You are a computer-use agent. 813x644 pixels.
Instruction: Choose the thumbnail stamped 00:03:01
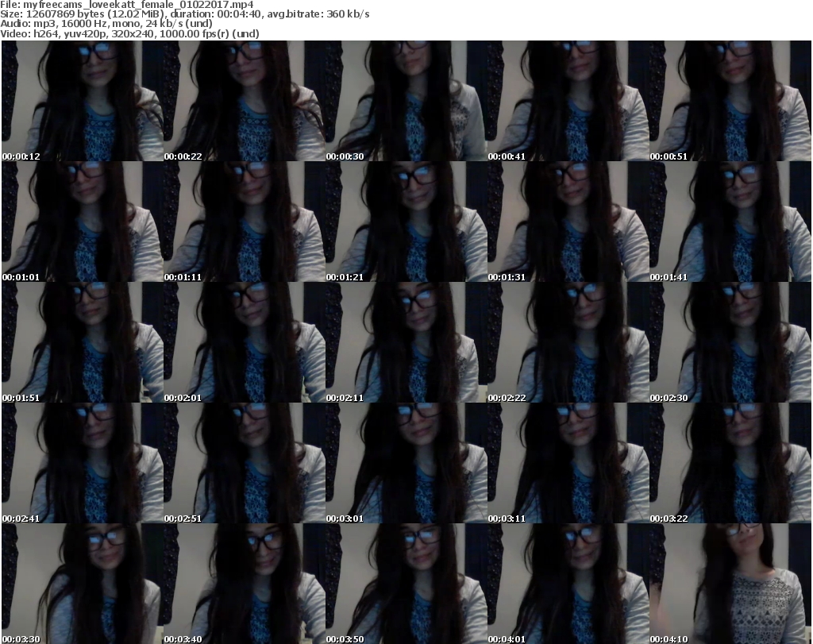(x=406, y=463)
